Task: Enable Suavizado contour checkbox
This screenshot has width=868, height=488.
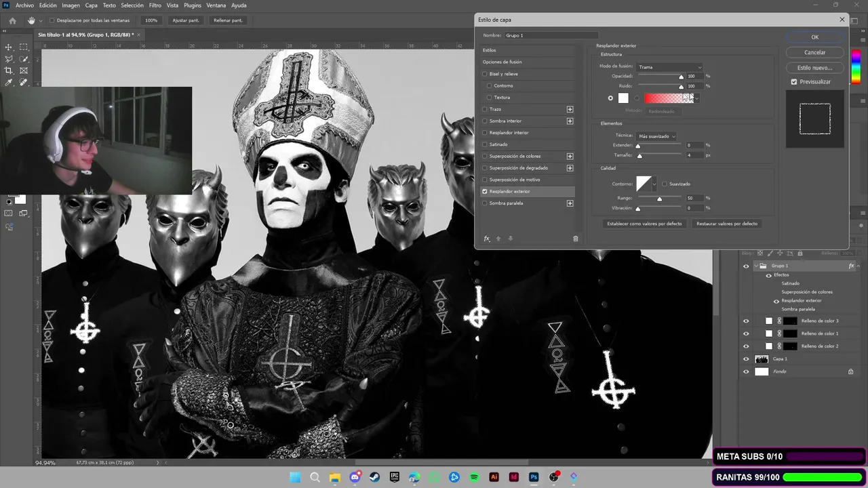Action: (x=665, y=184)
